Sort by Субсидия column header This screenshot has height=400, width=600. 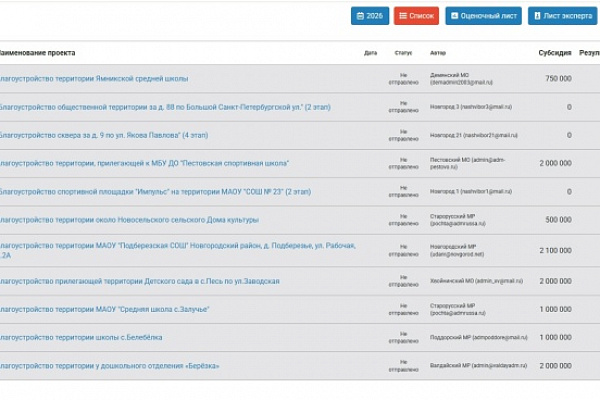554,52
